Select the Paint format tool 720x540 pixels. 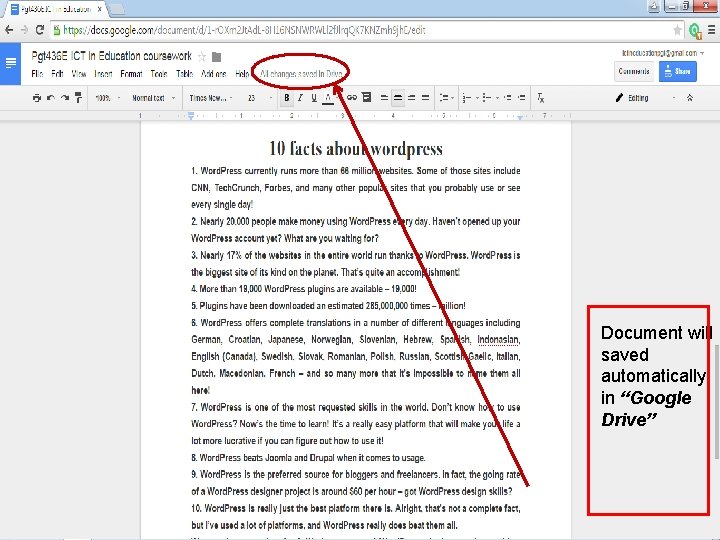[79, 97]
